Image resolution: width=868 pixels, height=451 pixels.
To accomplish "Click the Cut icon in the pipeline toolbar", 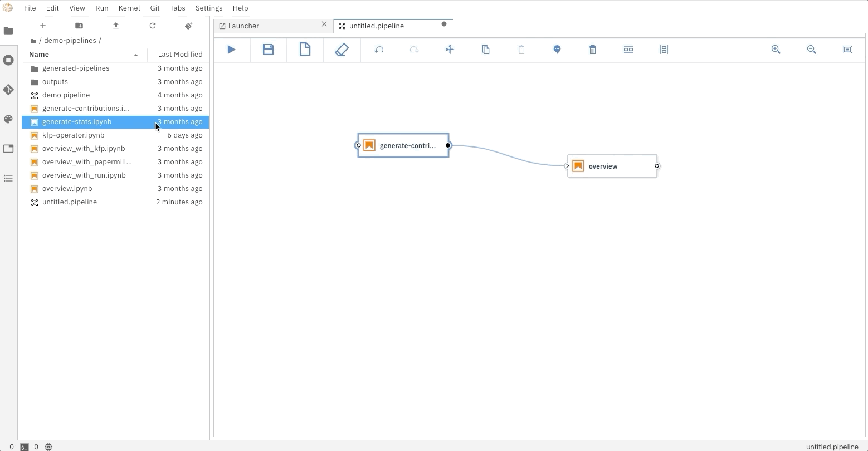I will pos(450,50).
